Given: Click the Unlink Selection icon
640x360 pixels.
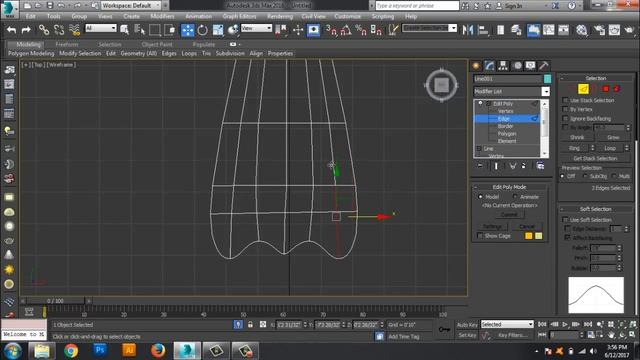Looking at the screenshot, I should (x=59, y=30).
